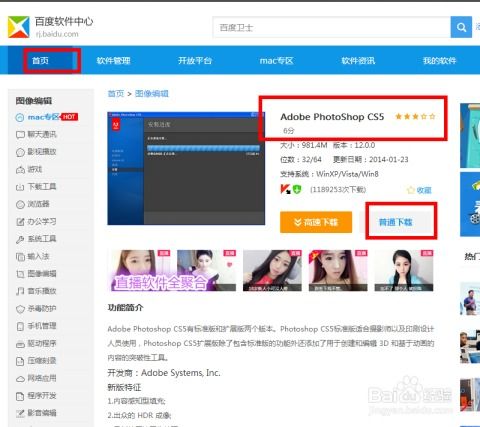This screenshot has height=427, width=480.
Task: Click the 聊天通讯 chat bubble icon
Action: click(20, 135)
